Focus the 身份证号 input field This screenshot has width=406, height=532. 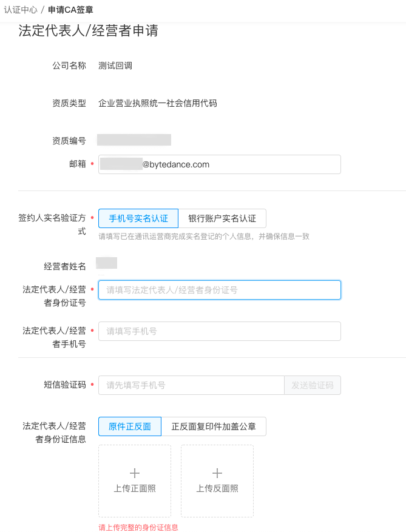[x=220, y=290]
